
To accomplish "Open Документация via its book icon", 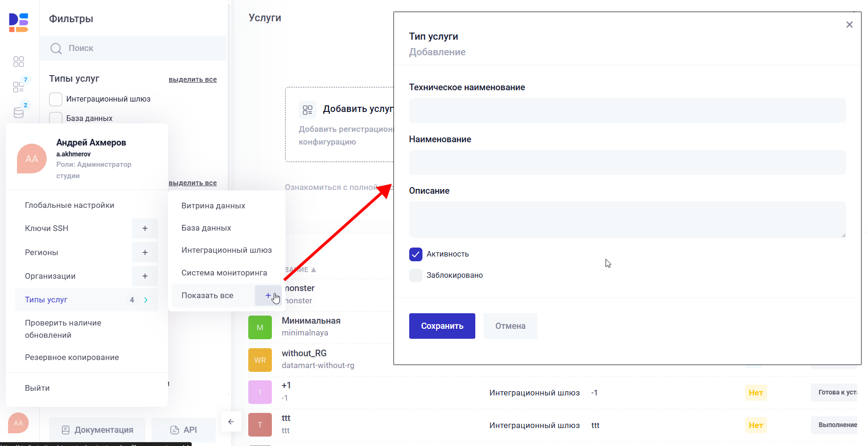I will (66, 429).
